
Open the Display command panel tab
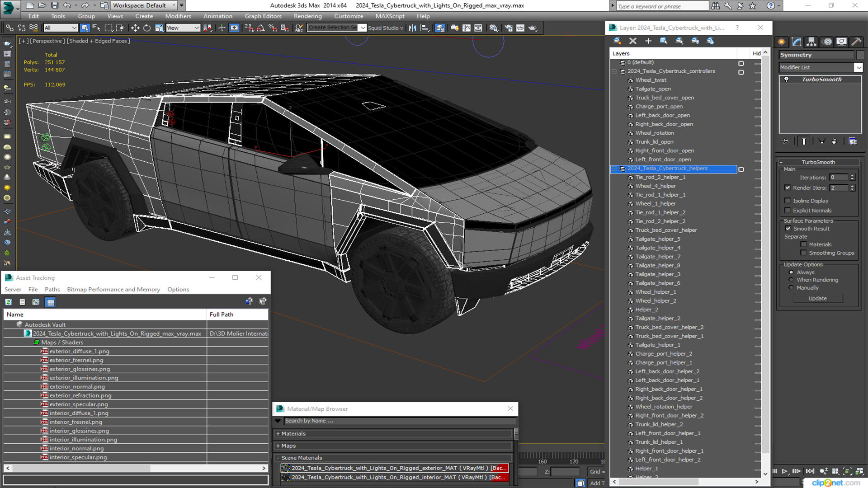(842, 42)
